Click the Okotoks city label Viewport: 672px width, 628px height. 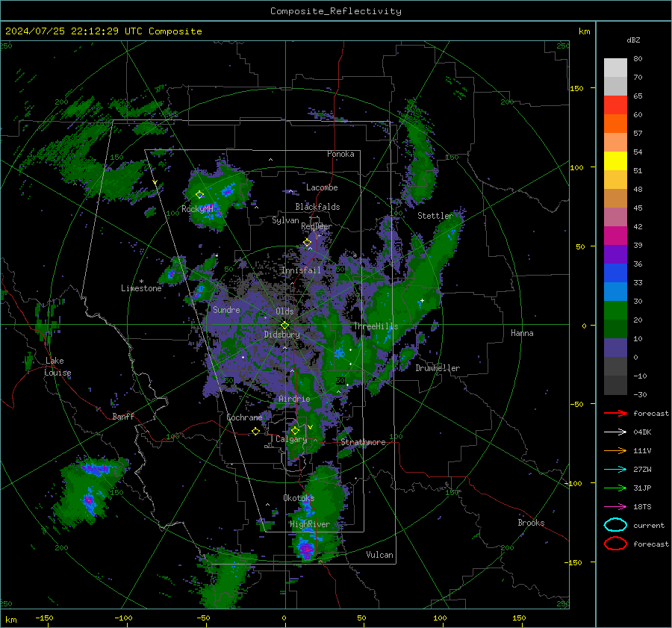(299, 498)
